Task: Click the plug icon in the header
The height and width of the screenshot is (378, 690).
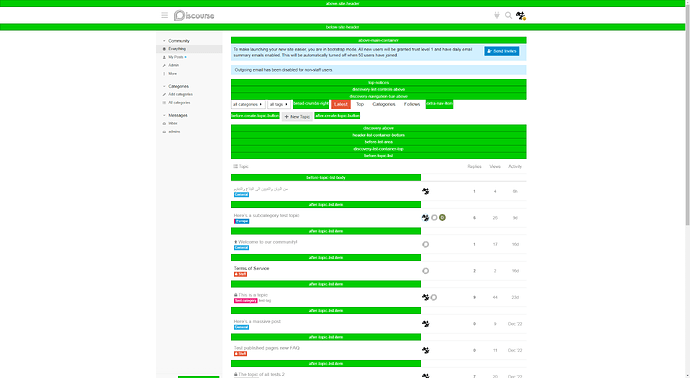Action: pyautogui.click(x=496, y=15)
